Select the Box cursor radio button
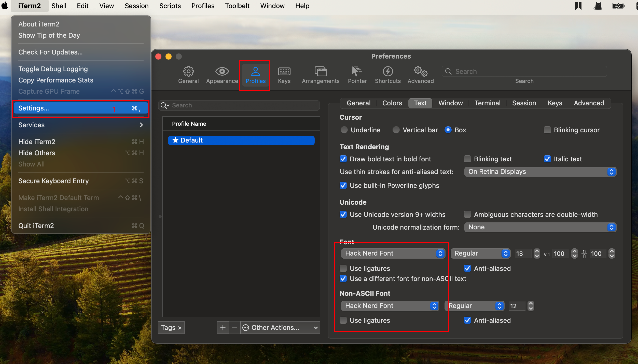The image size is (638, 364). (448, 130)
